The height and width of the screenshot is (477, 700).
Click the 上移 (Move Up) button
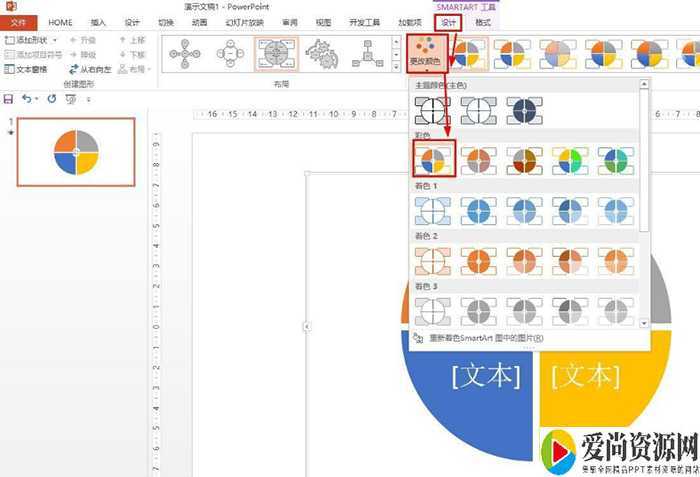(130, 40)
